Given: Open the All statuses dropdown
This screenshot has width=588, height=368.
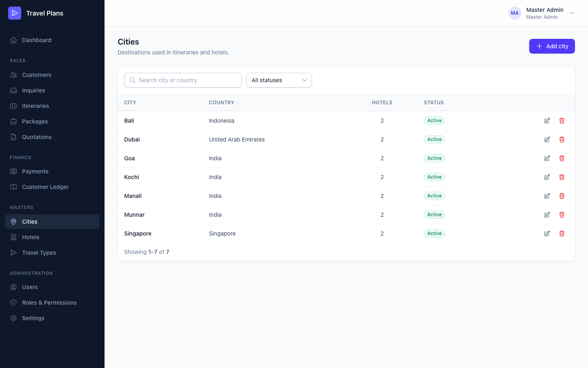Looking at the screenshot, I should pos(279,80).
